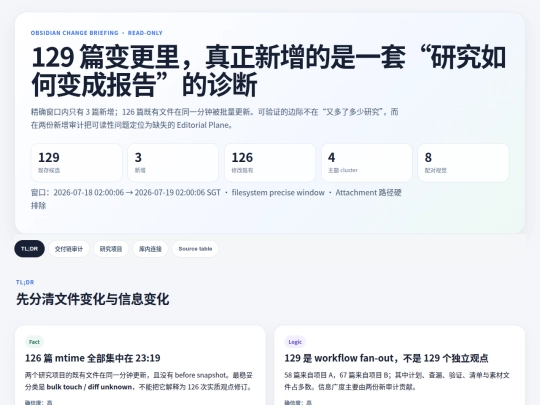The height and width of the screenshot is (405, 540).
Task: Switch to the 研究项目 tab
Action: click(111, 249)
